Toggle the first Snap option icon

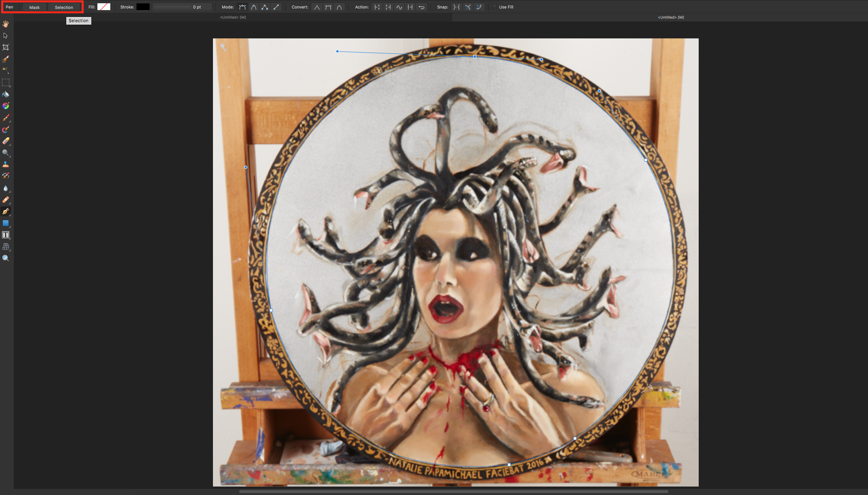tap(457, 7)
